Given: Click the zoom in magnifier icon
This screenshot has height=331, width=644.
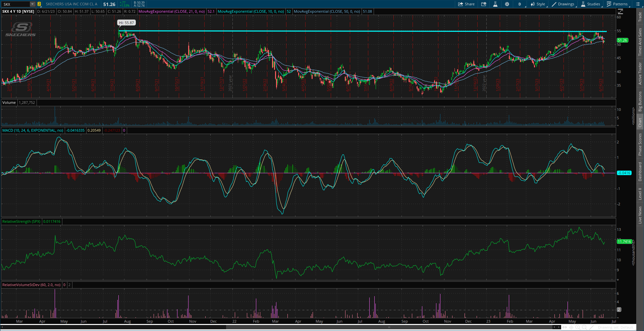Looking at the screenshot, I should point(578,327).
